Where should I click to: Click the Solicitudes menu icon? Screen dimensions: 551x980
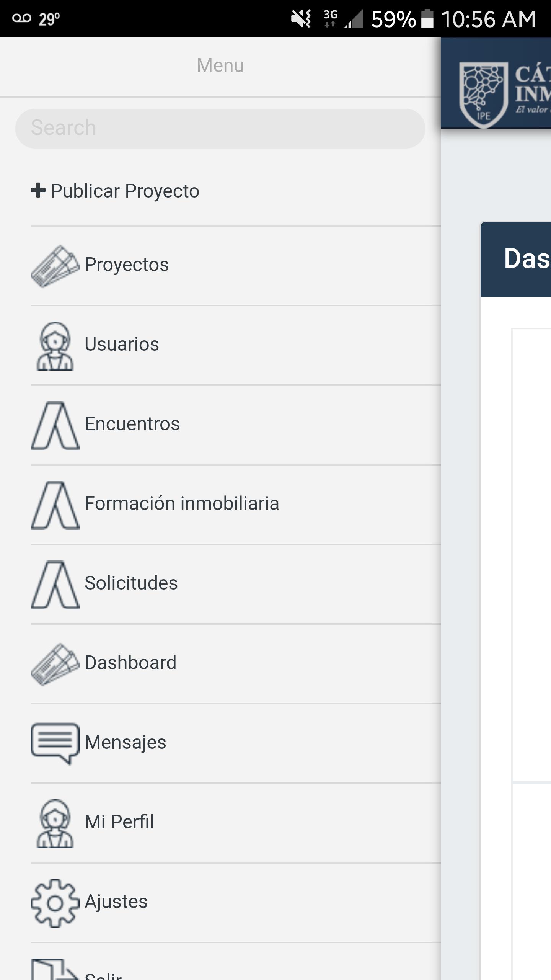[55, 585]
